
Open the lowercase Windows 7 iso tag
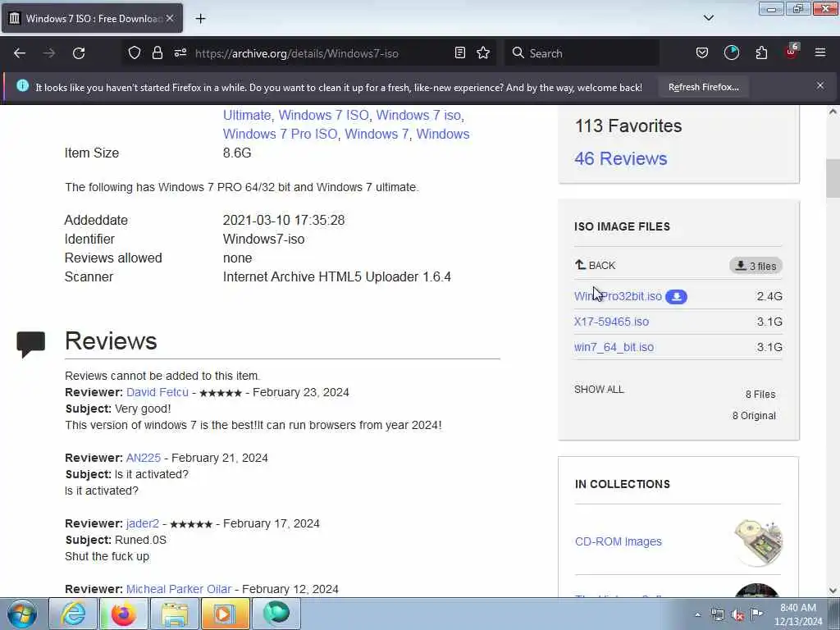pyautogui.click(x=418, y=115)
